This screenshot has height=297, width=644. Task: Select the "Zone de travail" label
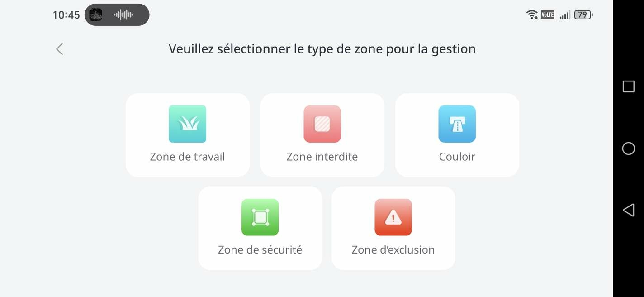pos(187,157)
